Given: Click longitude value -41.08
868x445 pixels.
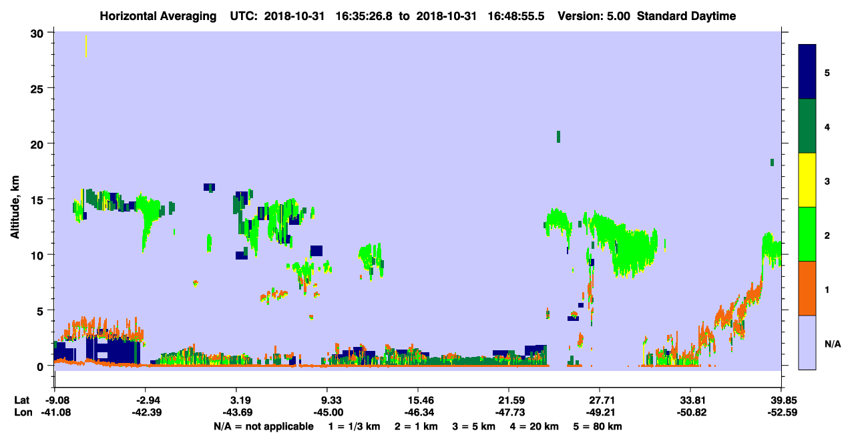Looking at the screenshot, I should click(x=55, y=412).
